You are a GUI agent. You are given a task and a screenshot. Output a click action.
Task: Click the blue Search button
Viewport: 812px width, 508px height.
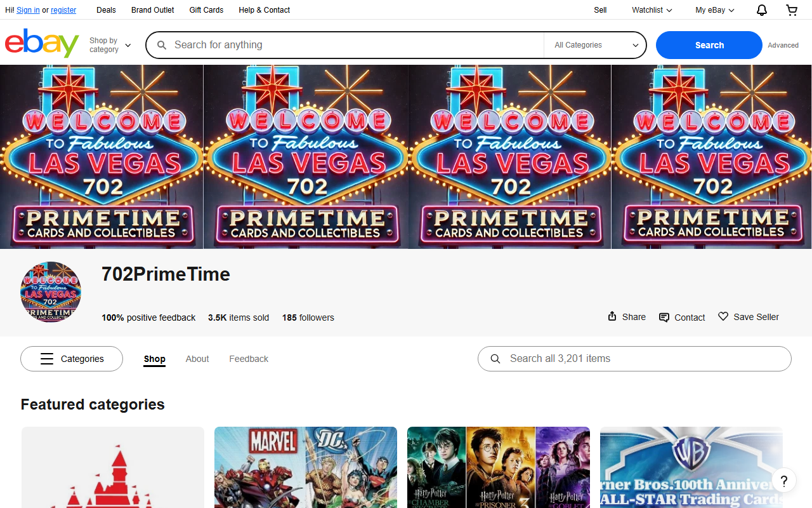[709, 45]
